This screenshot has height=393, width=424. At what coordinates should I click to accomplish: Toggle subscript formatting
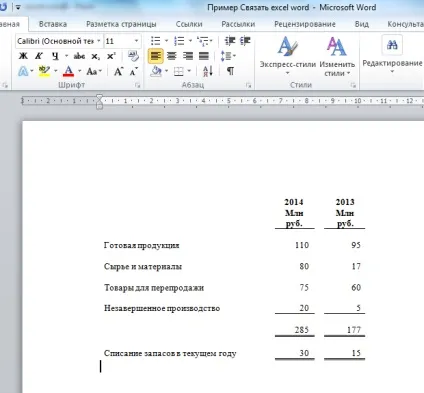point(95,56)
